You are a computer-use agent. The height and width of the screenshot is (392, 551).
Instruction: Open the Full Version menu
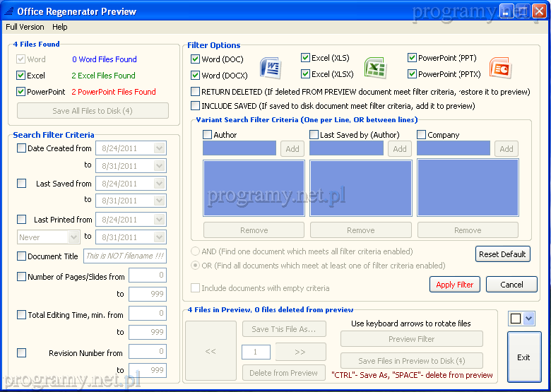coord(25,27)
